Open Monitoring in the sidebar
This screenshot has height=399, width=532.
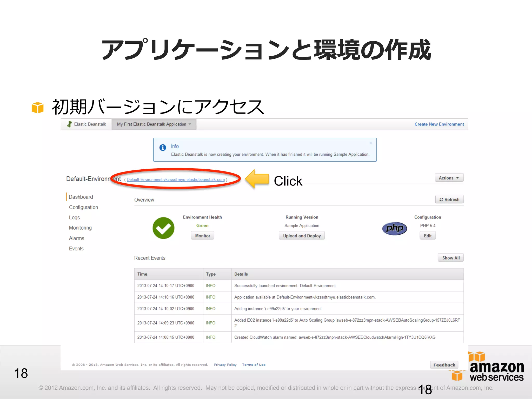[x=80, y=228]
